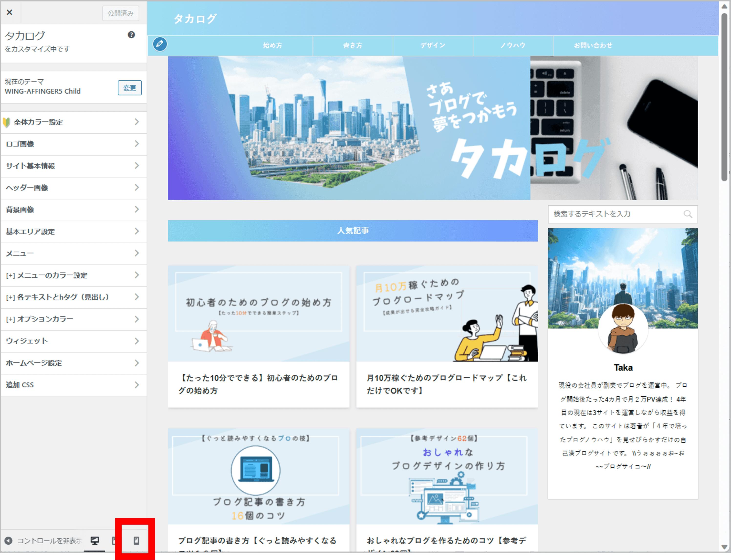Open link おしゃれなブログを作るためのコツ
731x560 pixels.
point(447,541)
